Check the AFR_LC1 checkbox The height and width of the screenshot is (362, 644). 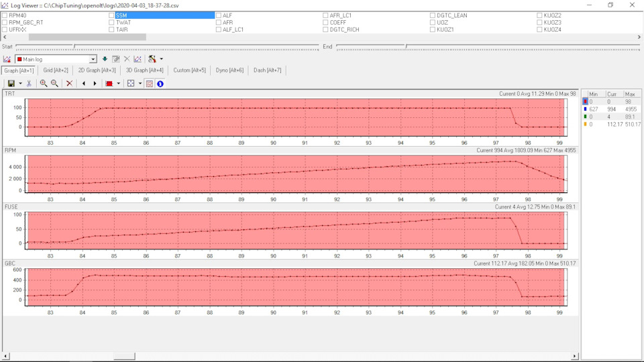tap(325, 15)
